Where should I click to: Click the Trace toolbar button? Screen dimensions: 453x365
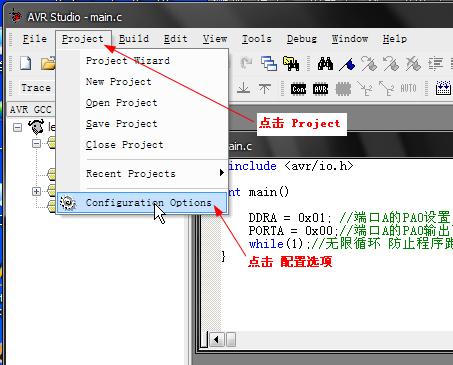pos(36,88)
